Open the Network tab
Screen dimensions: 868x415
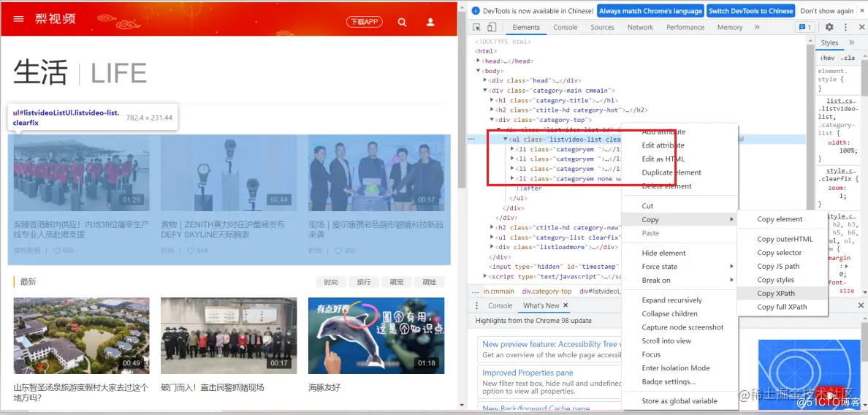(x=640, y=27)
